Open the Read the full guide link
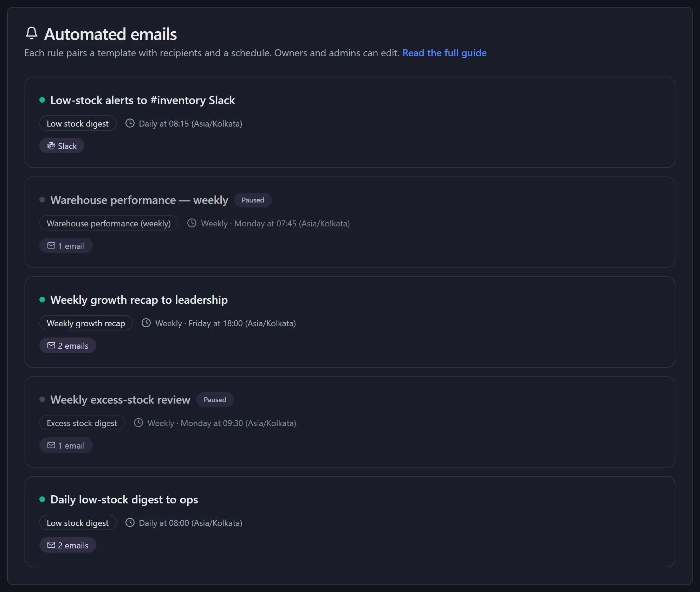 click(x=444, y=53)
